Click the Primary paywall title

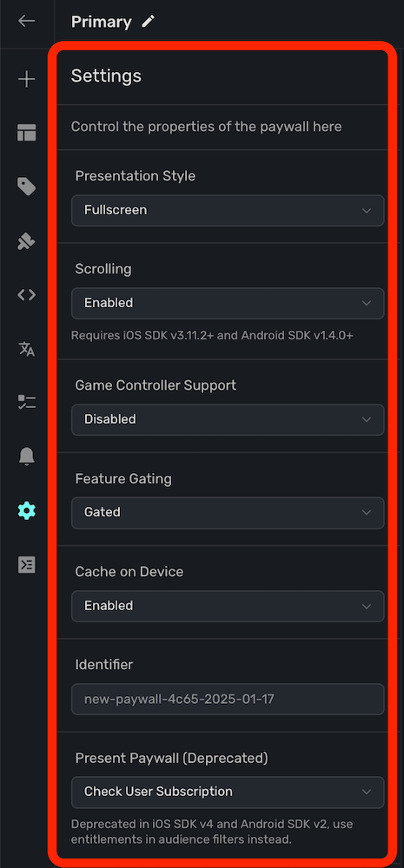[x=102, y=23]
